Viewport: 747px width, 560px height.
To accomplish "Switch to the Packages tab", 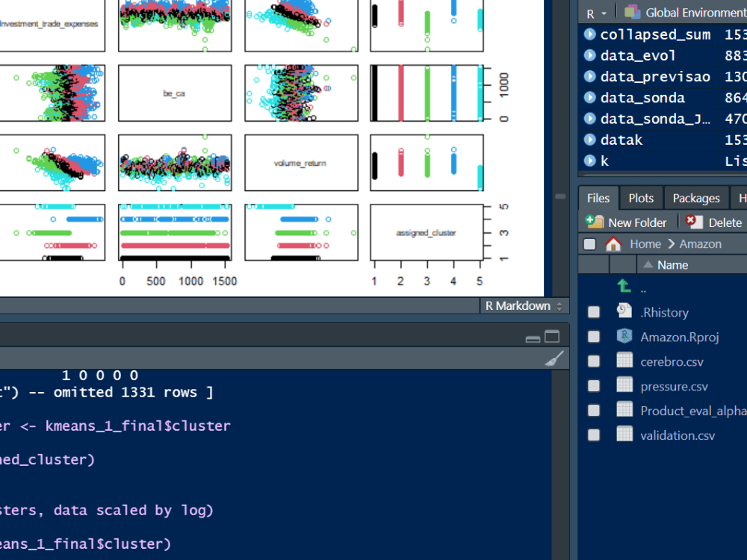I will [695, 197].
